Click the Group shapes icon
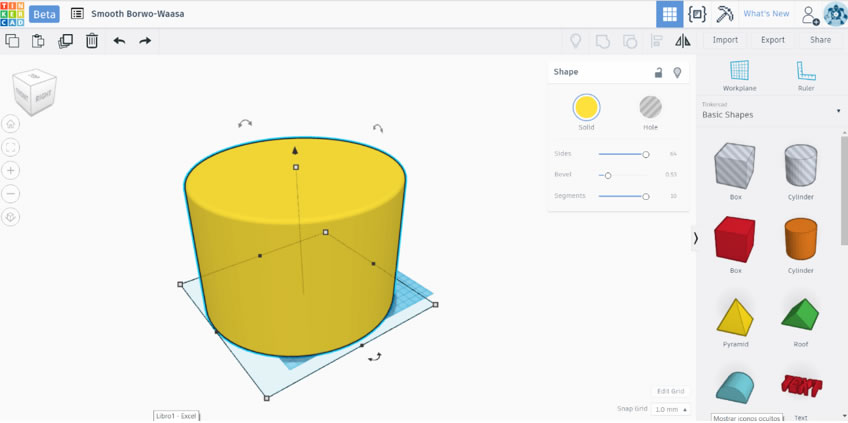The image size is (848, 423). click(x=602, y=41)
